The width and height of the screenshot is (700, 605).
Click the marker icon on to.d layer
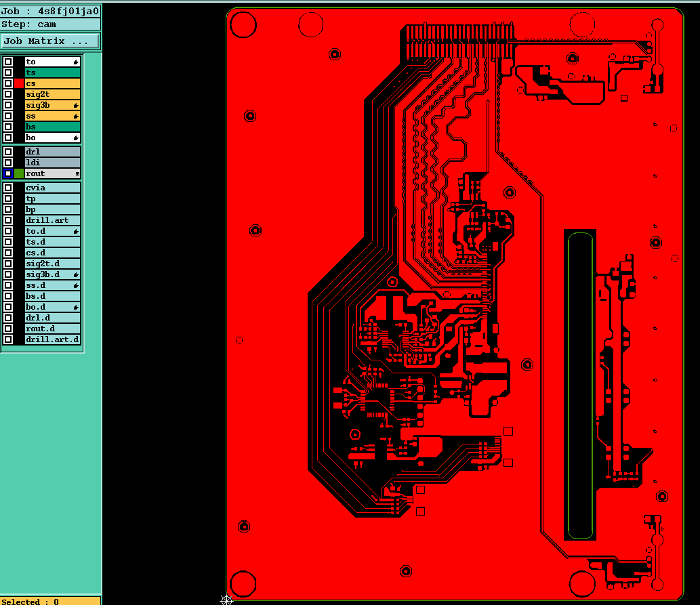point(76,231)
